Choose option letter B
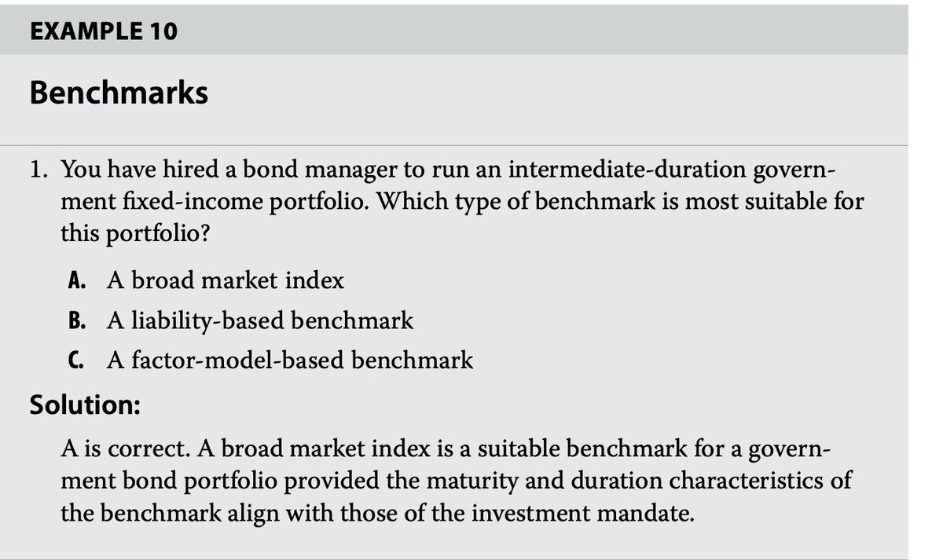Viewport: 943px width, 560px height. 76,320
